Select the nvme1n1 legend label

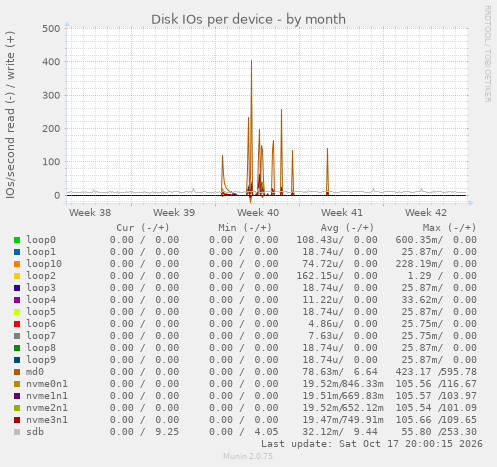click(x=47, y=396)
